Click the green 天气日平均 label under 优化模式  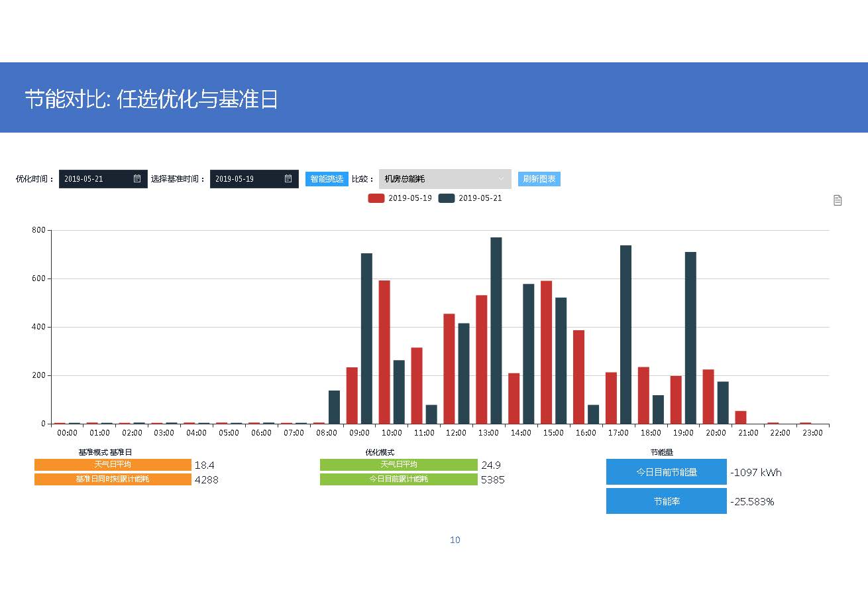pos(398,465)
